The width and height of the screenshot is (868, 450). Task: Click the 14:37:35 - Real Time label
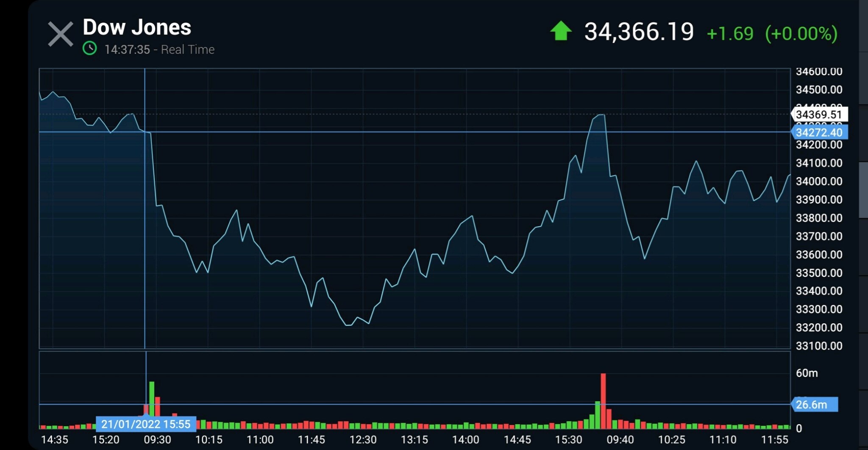coord(159,50)
